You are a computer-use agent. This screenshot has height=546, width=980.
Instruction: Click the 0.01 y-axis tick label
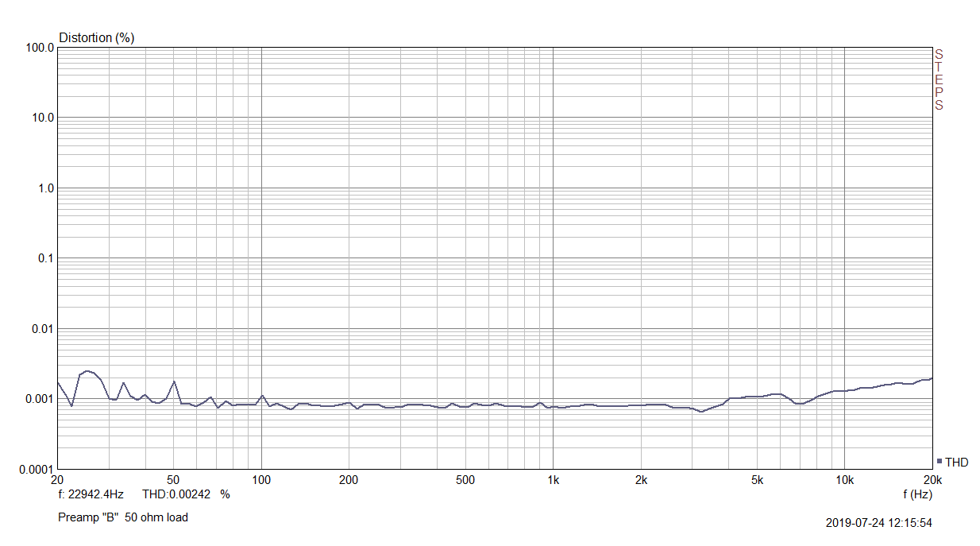43,328
